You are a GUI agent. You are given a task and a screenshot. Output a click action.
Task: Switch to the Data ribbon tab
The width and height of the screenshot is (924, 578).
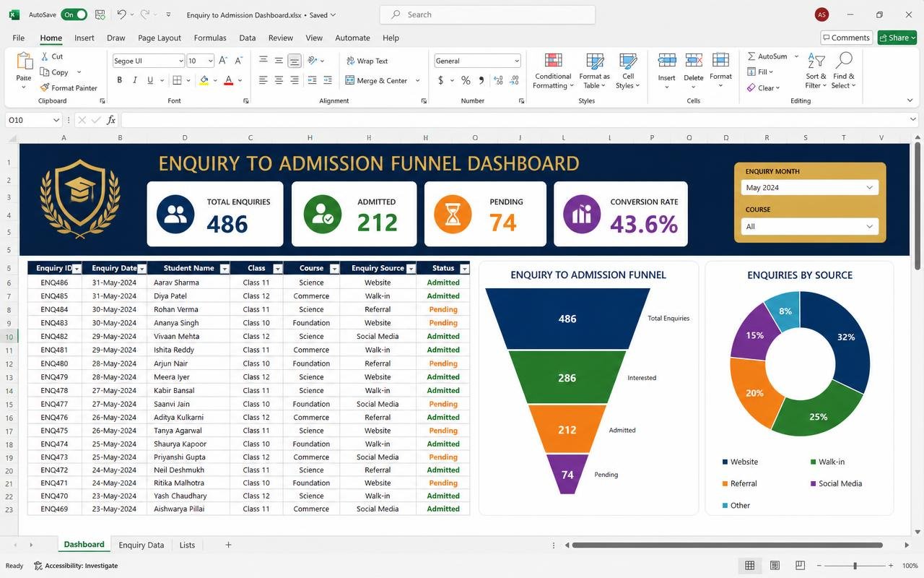(x=248, y=38)
